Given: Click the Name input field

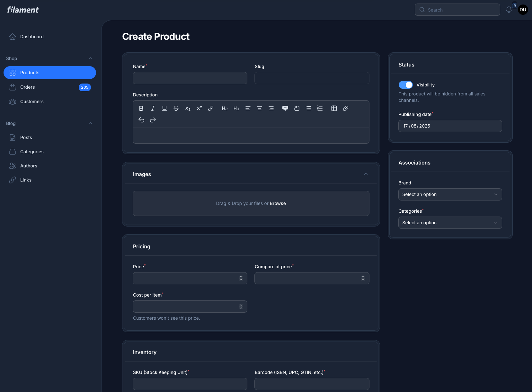Looking at the screenshot, I should click(x=190, y=78).
